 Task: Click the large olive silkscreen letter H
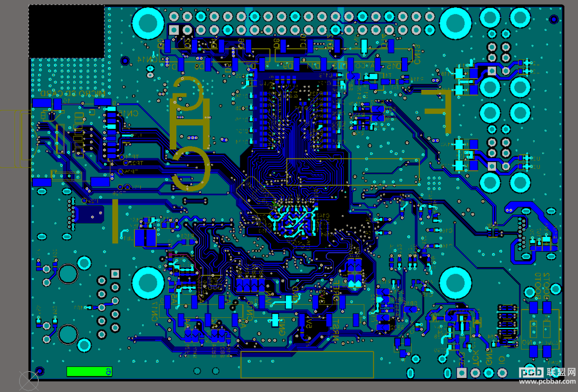(190, 123)
